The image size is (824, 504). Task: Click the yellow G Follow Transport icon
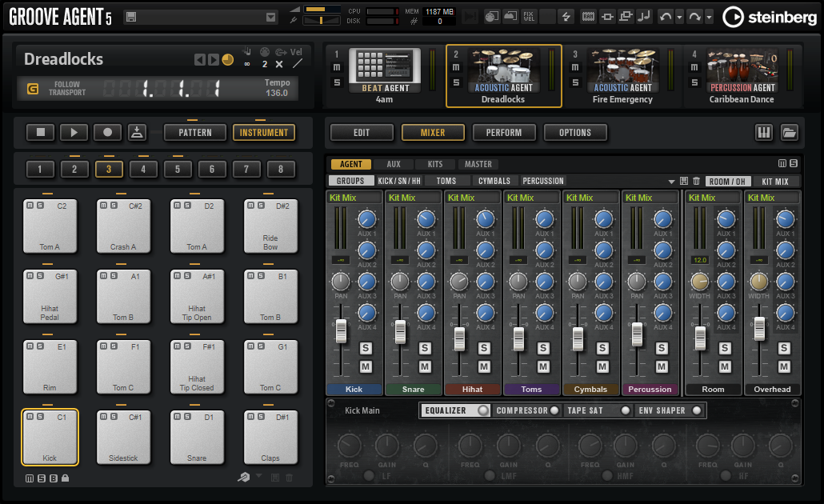(33, 89)
